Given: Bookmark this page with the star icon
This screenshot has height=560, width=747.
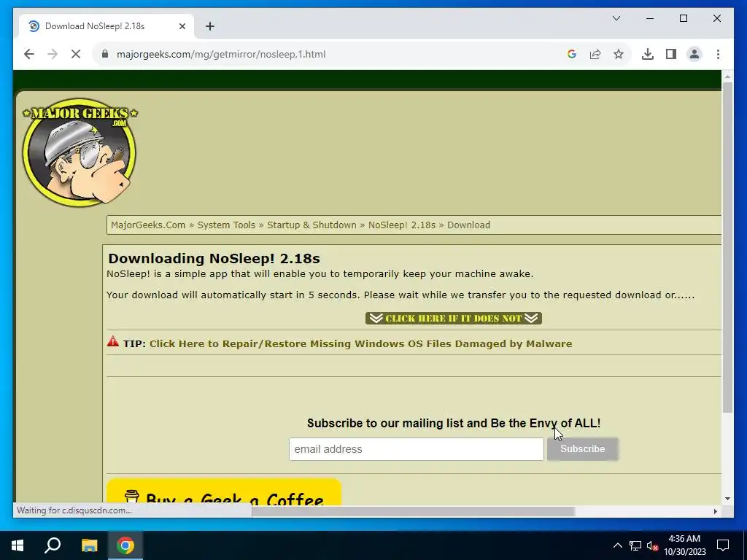Looking at the screenshot, I should (619, 54).
